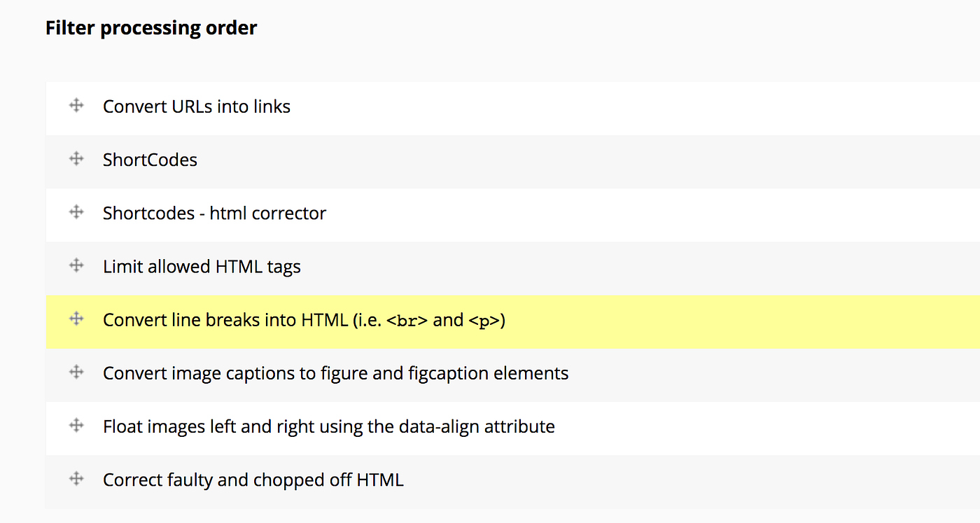Click the Limit allowed HTML tags row
This screenshot has height=523, width=980.
pyautogui.click(x=202, y=266)
